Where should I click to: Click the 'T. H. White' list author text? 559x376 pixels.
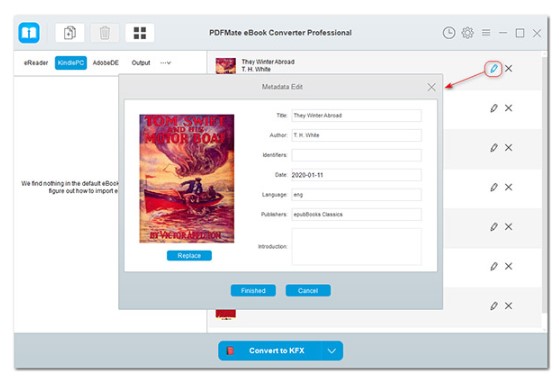256,69
